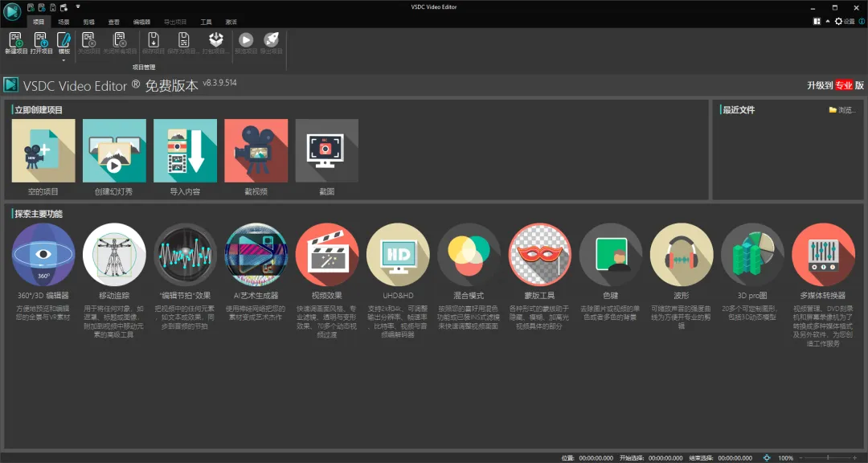The image size is (868, 463).
Task: Open the UHD&HD monitor icon
Action: point(398,255)
